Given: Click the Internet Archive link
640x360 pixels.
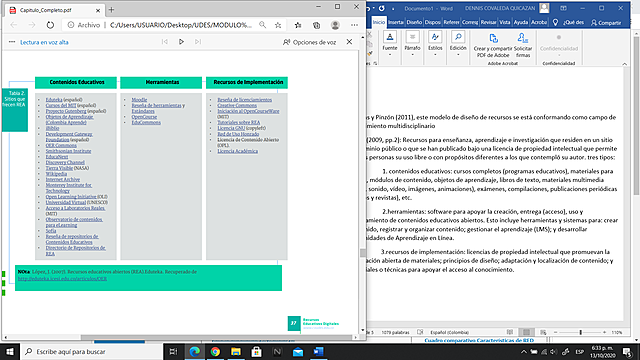Looking at the screenshot, I should tap(63, 180).
